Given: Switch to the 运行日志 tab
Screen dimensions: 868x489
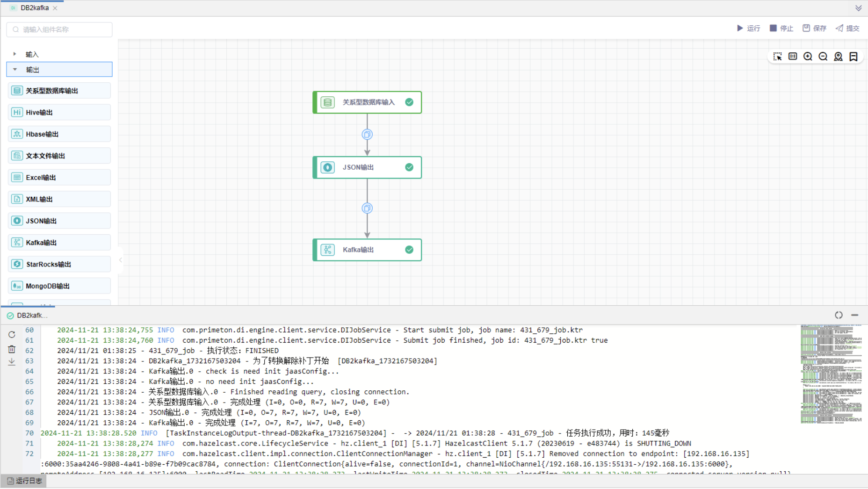Looking at the screenshot, I should coord(25,481).
